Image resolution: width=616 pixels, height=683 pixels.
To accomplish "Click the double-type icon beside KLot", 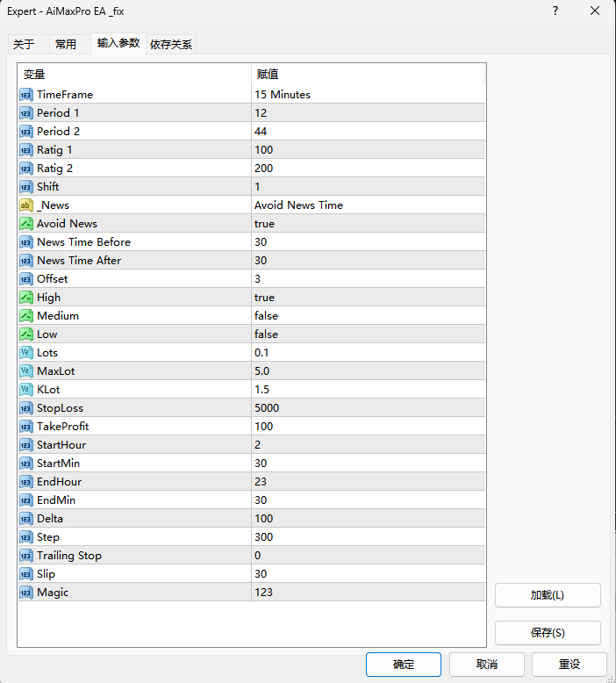I will pos(25,390).
